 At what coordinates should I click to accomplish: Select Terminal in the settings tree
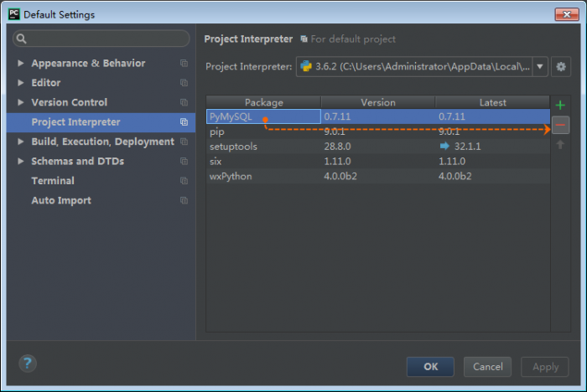click(53, 181)
